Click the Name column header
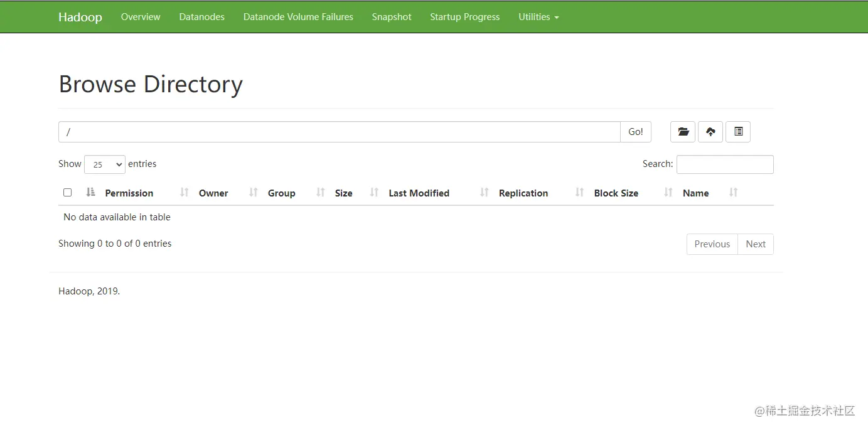 695,193
